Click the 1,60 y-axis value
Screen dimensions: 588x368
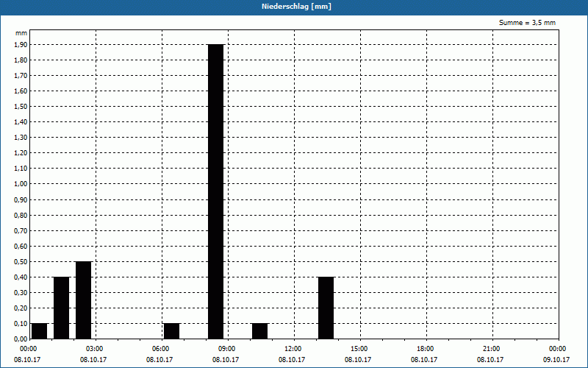coord(21,91)
